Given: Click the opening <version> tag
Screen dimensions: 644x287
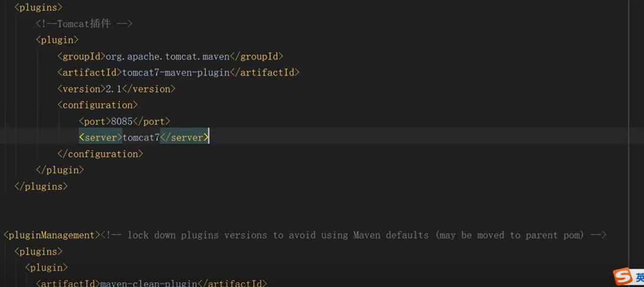Looking at the screenshot, I should pos(81,89).
